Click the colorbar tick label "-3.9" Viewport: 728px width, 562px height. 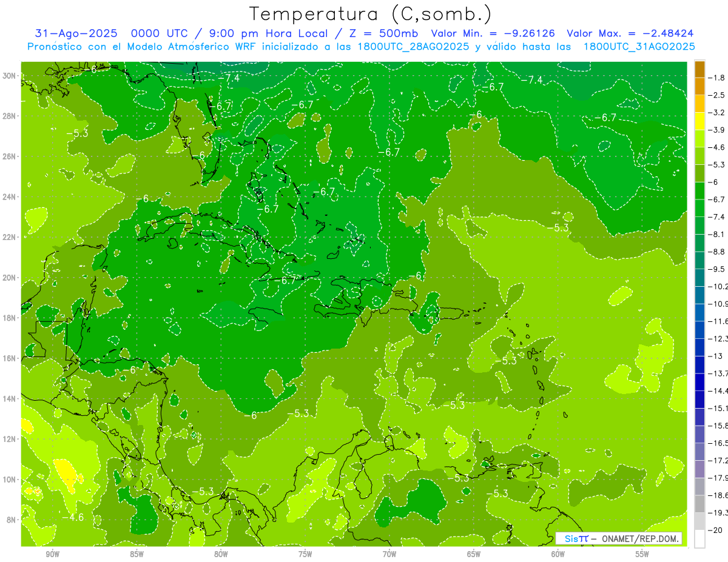[x=716, y=130]
